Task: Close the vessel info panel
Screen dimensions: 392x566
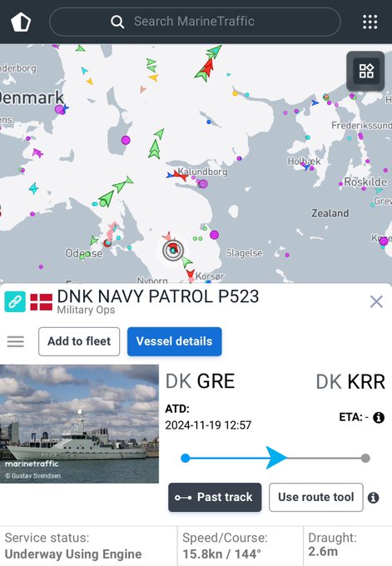Action: pos(376,301)
